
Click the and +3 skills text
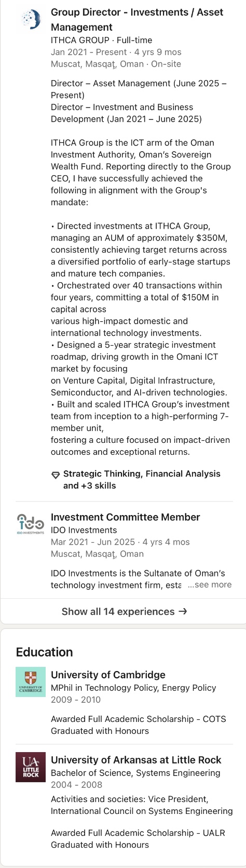[89, 485]
